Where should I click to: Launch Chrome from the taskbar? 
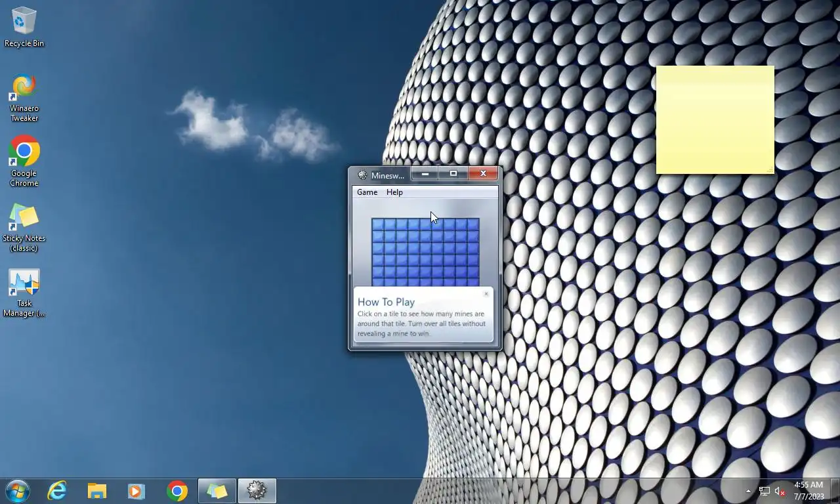[x=177, y=491]
